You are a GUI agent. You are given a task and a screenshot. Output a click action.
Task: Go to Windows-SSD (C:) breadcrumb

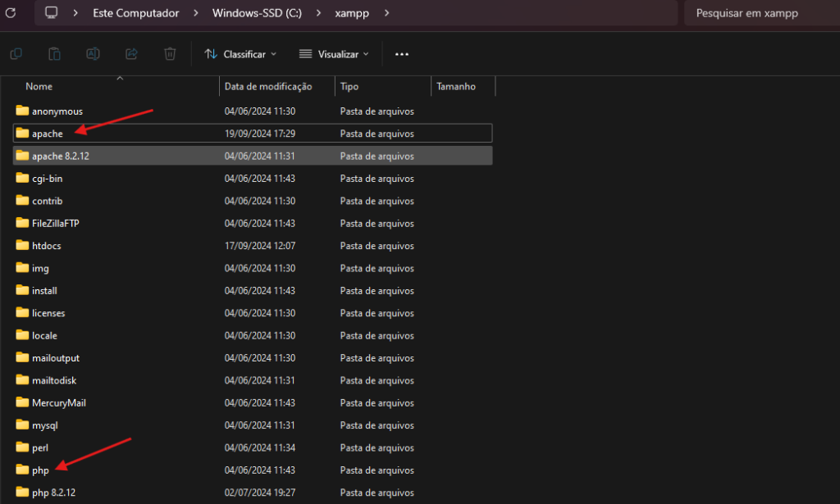click(x=257, y=13)
